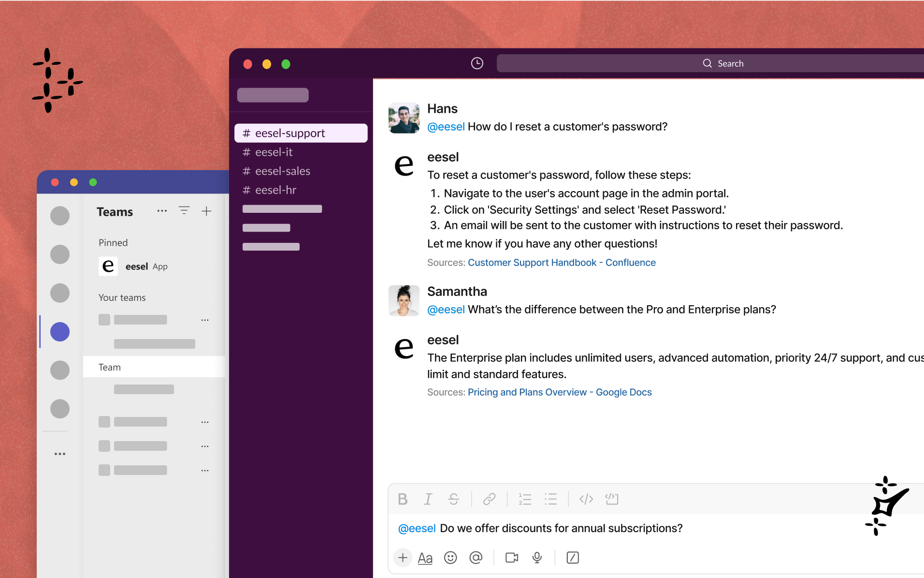Open more apps ellipsis in Teams rail

(x=60, y=454)
